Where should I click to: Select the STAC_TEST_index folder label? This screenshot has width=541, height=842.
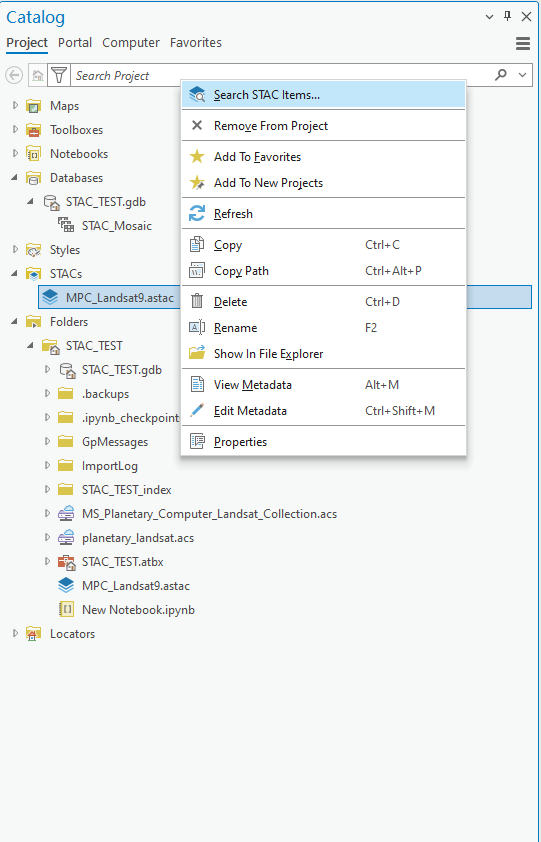point(127,490)
